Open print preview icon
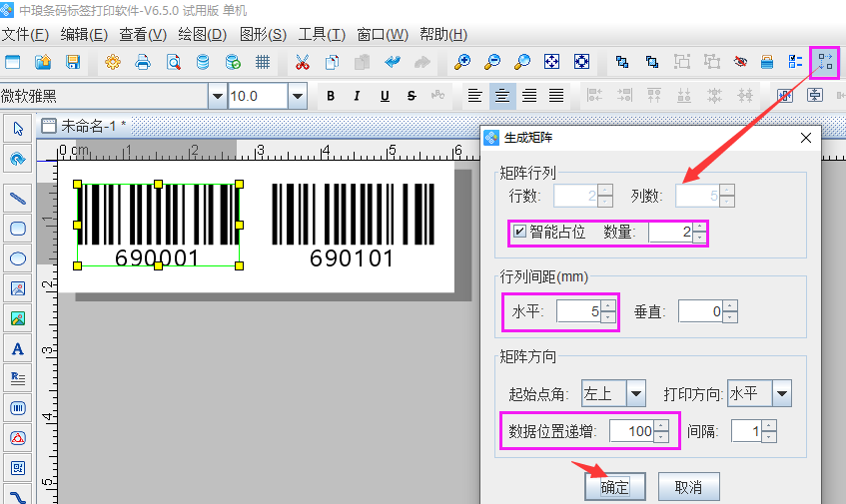 click(173, 62)
